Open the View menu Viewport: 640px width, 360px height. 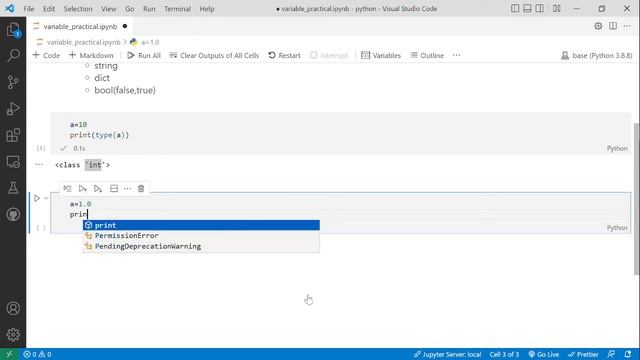[x=109, y=9]
